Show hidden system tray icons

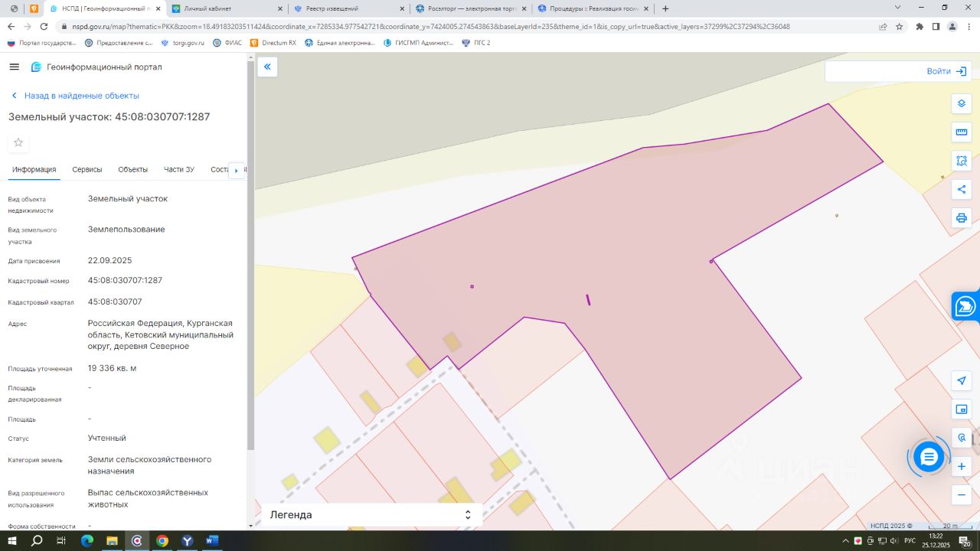click(x=845, y=541)
